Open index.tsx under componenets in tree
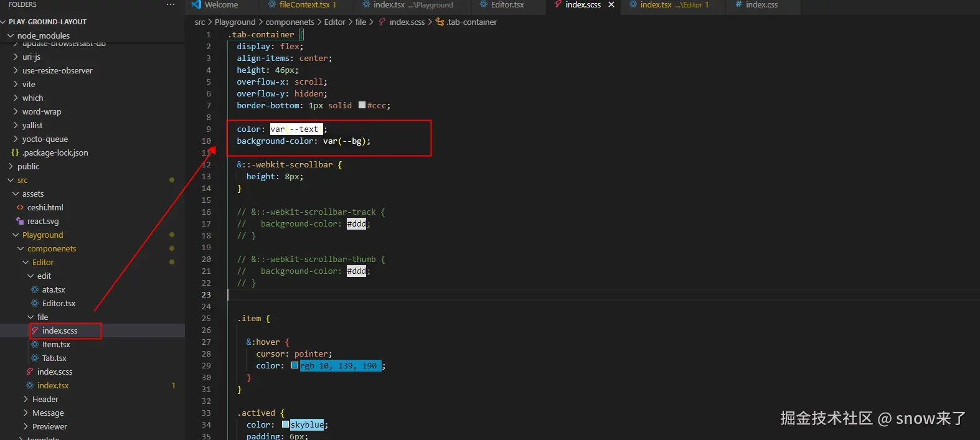Viewport: 980px width, 440px height. point(53,385)
